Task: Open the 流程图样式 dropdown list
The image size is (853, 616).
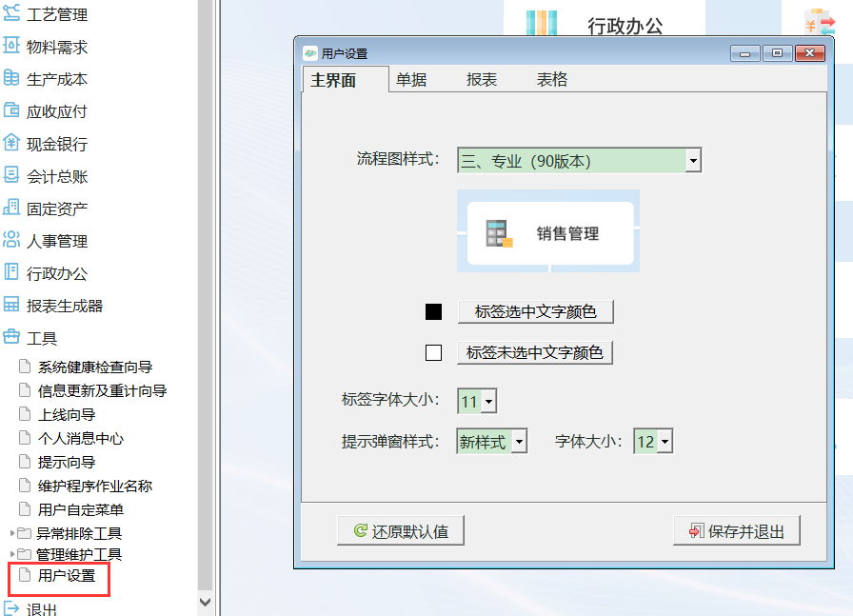Action: (x=692, y=160)
